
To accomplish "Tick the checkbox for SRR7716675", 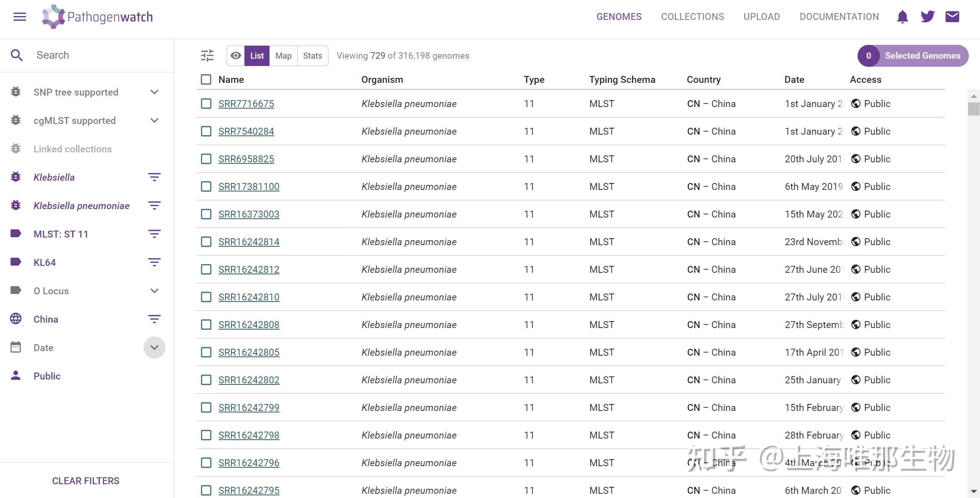I will coord(206,104).
